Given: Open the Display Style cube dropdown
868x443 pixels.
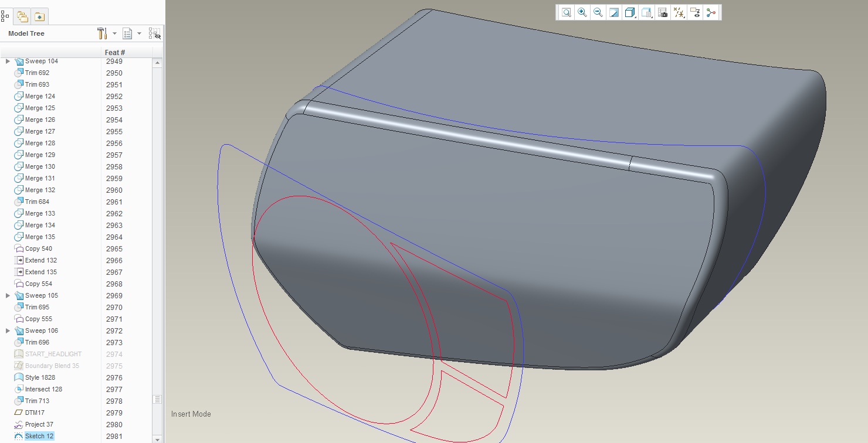Looking at the screenshot, I should pos(630,13).
